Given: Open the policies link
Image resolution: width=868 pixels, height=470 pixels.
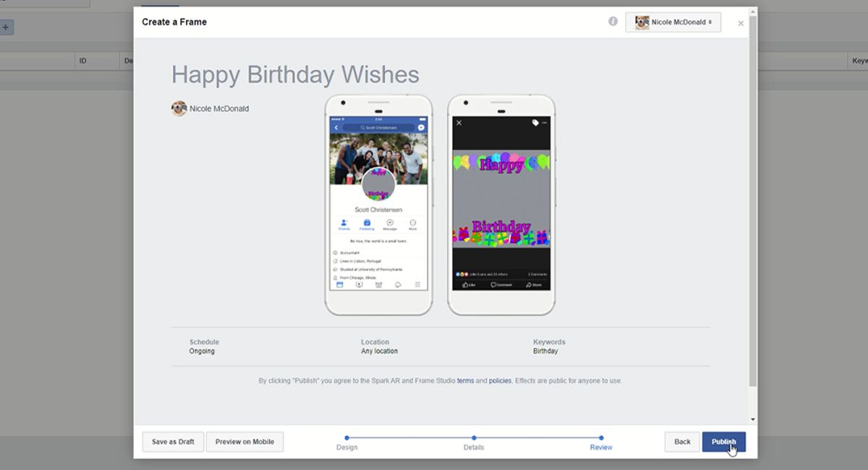Looking at the screenshot, I should click(x=500, y=380).
